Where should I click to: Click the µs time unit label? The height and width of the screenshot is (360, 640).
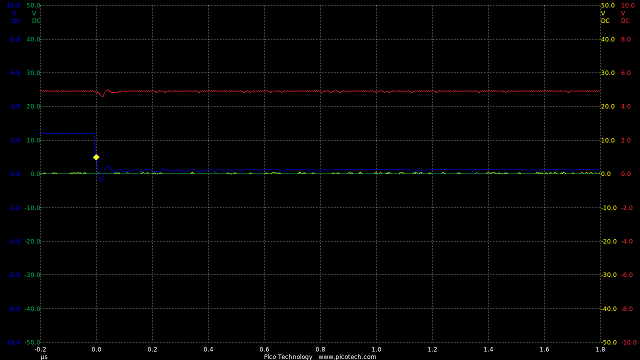(x=44, y=357)
